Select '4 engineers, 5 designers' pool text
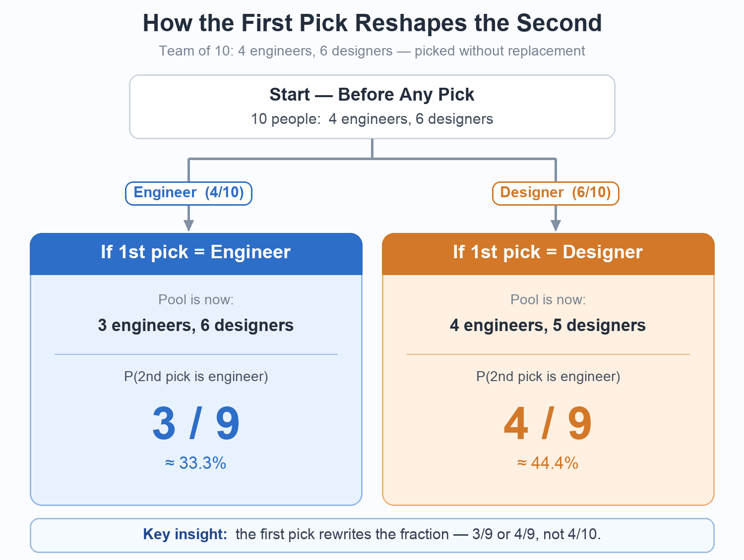The height and width of the screenshot is (560, 744). 548,325
